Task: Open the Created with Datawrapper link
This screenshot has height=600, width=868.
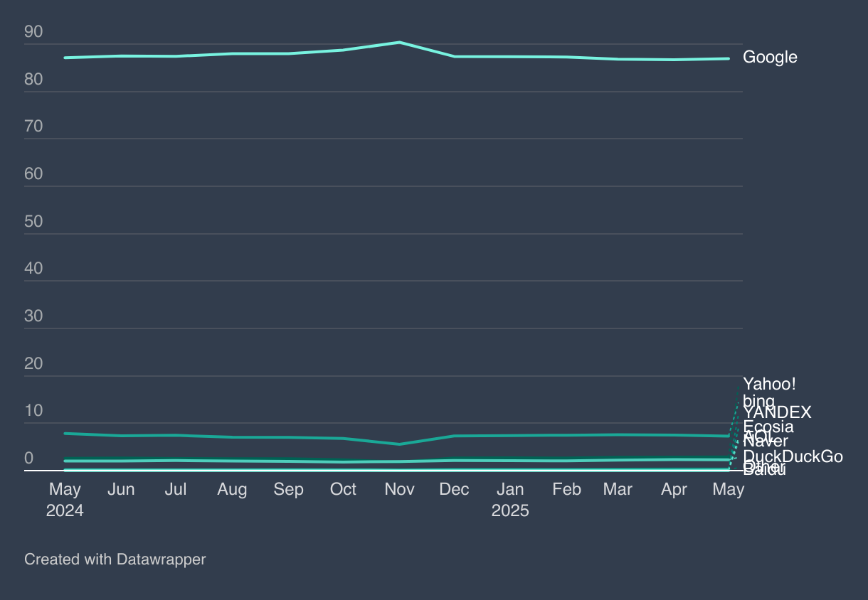Action: point(115,559)
